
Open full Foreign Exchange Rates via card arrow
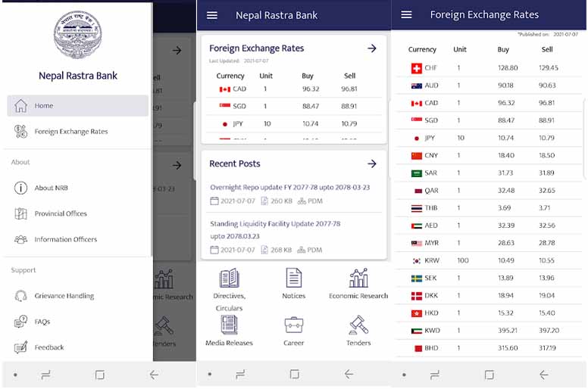click(371, 48)
